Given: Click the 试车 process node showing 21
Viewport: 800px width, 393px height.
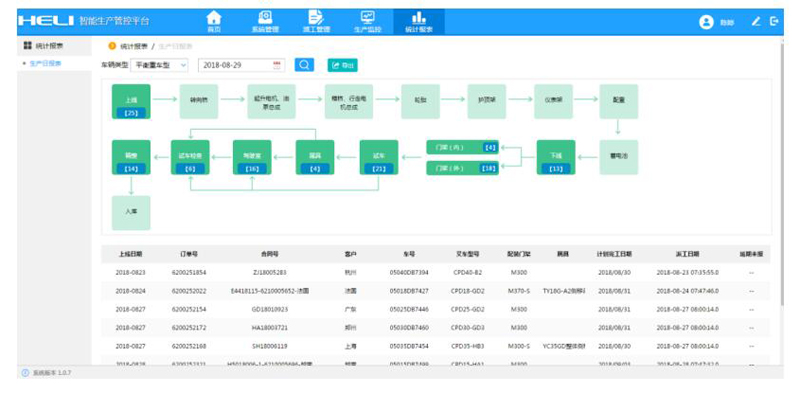Looking at the screenshot, I should [x=379, y=157].
